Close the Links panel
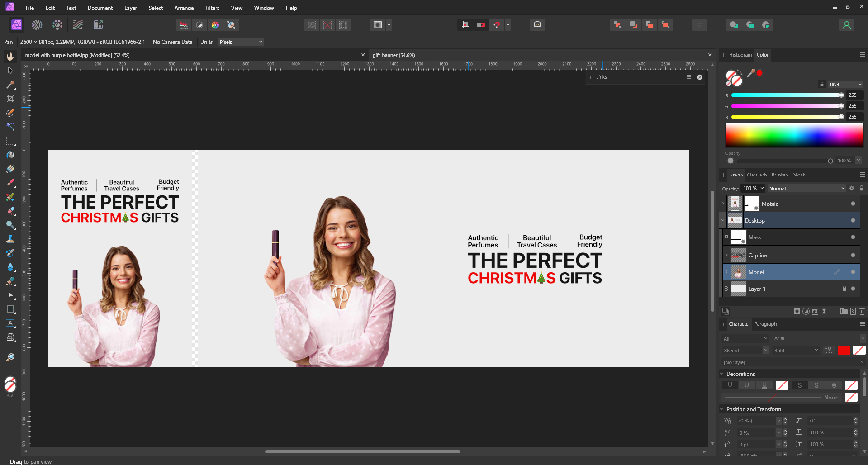Screen dimensions: 868x465 click(x=700, y=77)
